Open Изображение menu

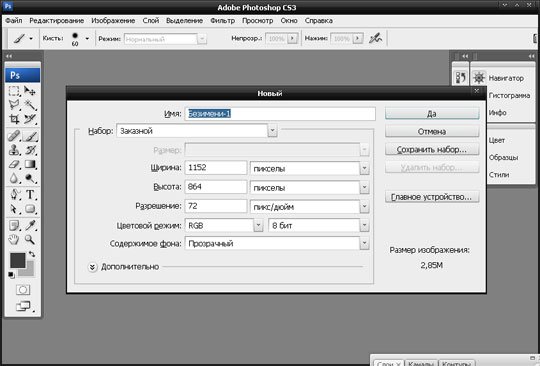click(x=113, y=21)
